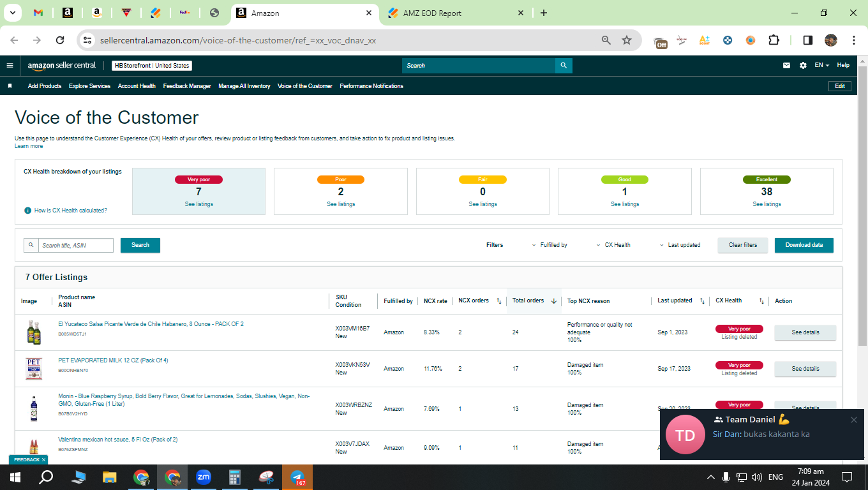This screenshot has height=490, width=868.
Task: Click the Chrome profile avatar
Action: (x=831, y=40)
